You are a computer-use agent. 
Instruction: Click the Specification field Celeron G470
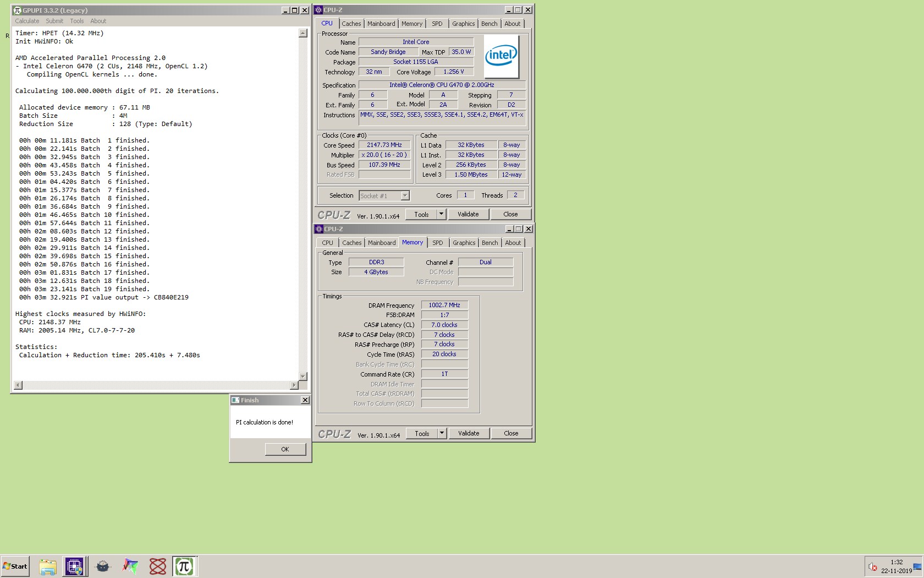(x=442, y=85)
